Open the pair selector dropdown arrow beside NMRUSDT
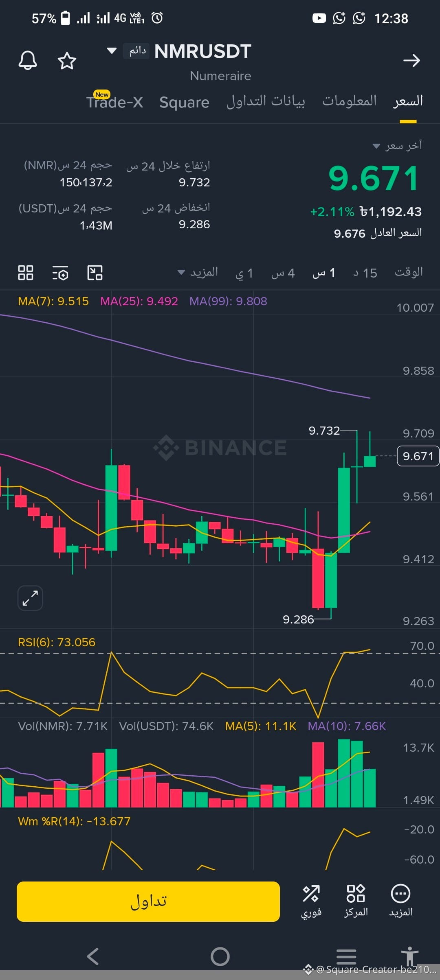440x980 pixels. pyautogui.click(x=111, y=51)
